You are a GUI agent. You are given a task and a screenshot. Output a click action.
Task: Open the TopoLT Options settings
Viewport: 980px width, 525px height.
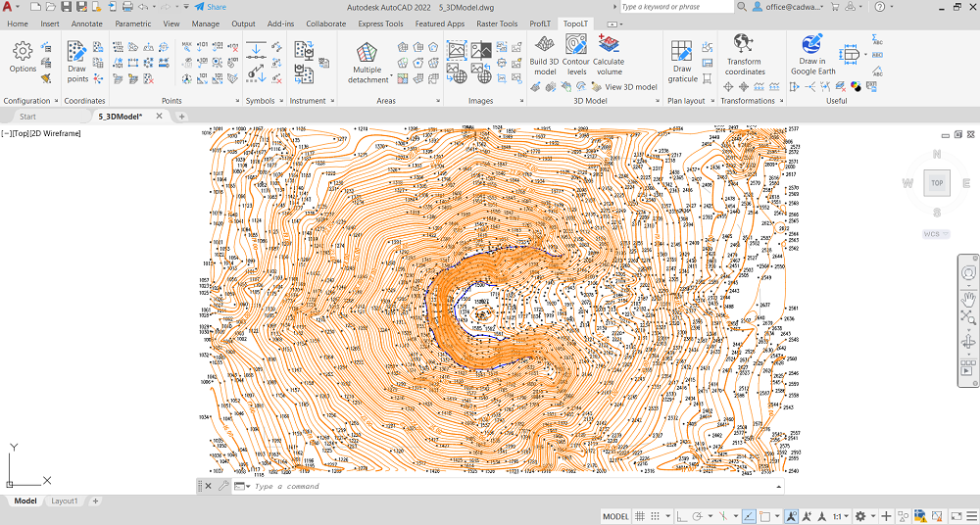[x=23, y=57]
